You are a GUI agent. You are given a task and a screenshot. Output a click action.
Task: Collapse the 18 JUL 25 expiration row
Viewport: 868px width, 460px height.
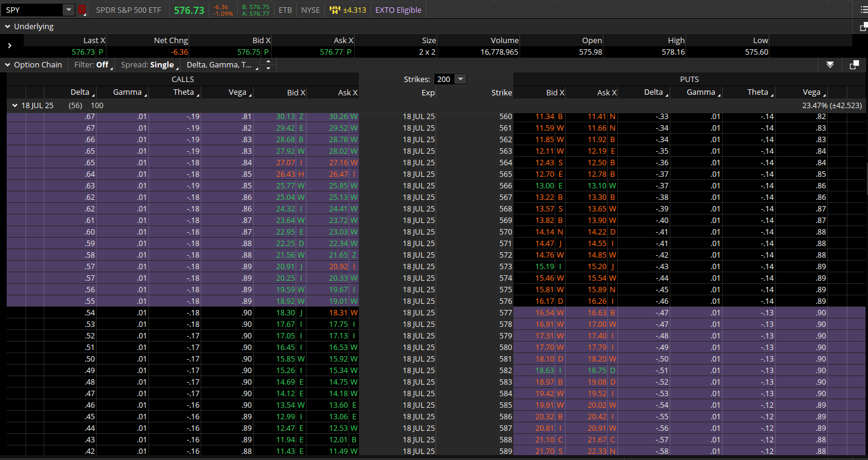(15, 106)
